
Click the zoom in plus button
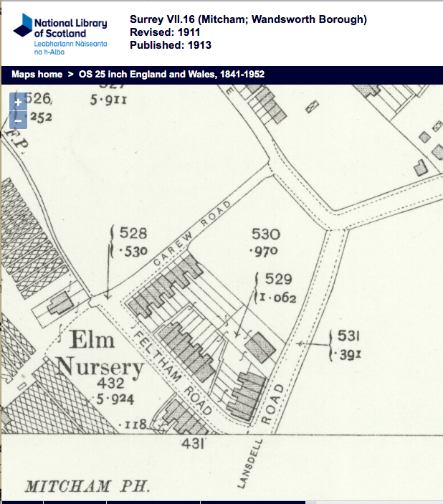click(19, 103)
